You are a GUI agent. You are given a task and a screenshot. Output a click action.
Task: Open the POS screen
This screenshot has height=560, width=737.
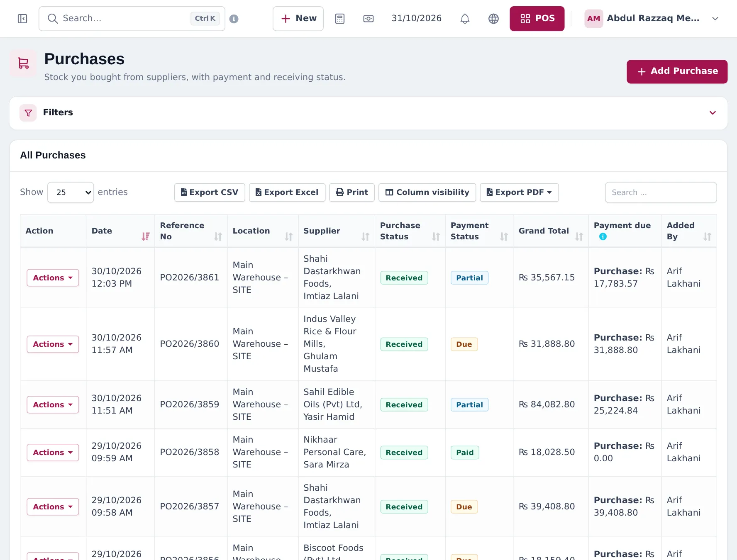pyautogui.click(x=537, y=19)
